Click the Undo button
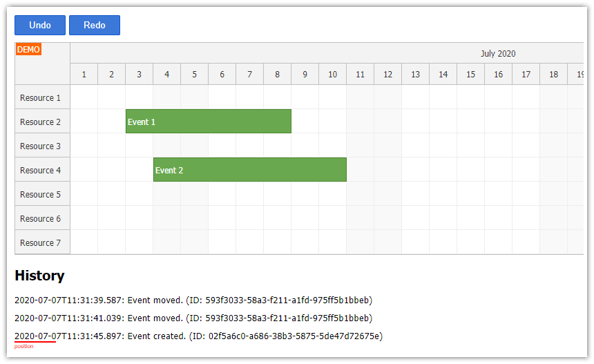Screen dimensions: 594x364 pos(40,25)
